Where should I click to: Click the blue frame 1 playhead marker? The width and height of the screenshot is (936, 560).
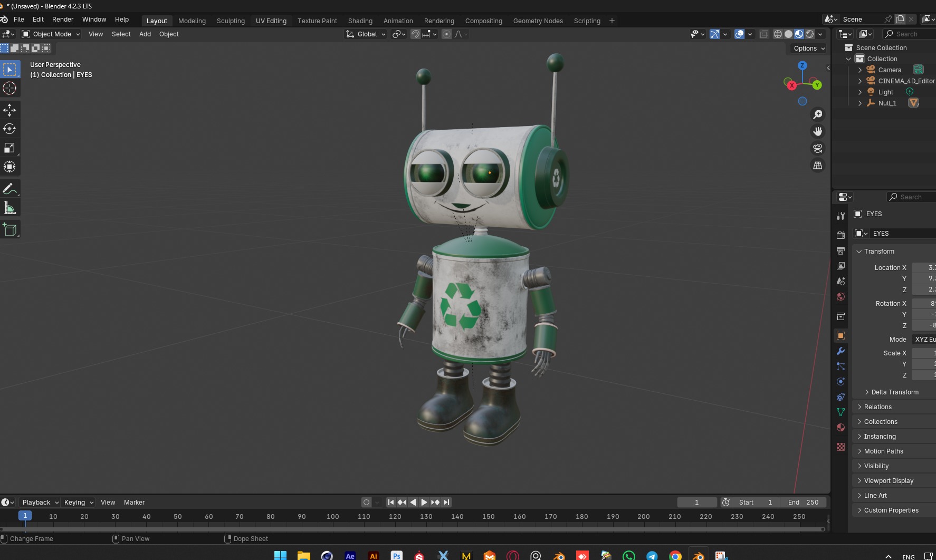coord(25,516)
